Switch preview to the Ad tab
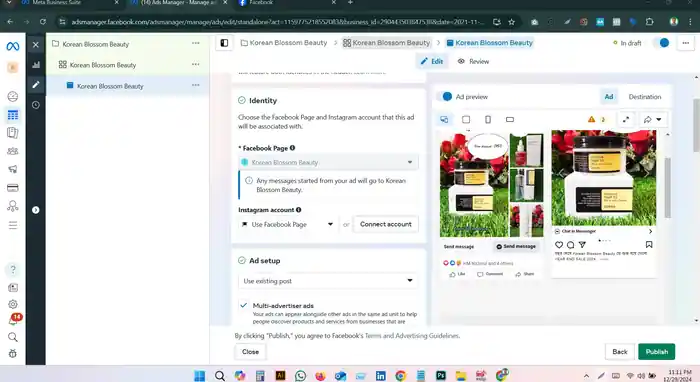 point(608,97)
